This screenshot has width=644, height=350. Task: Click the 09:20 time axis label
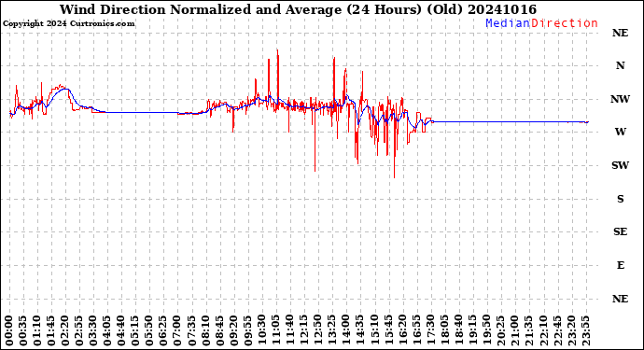pos(233,331)
